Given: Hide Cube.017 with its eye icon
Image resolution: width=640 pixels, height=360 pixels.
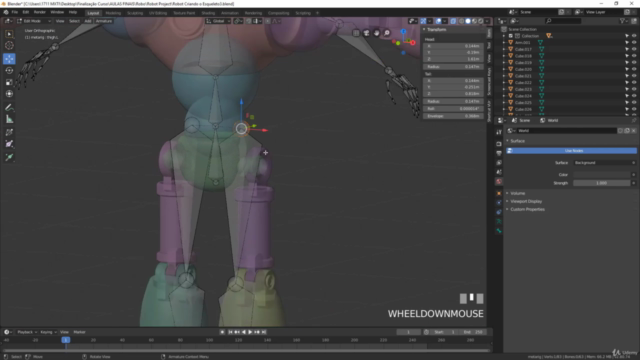Looking at the screenshot, I should (x=634, y=49).
